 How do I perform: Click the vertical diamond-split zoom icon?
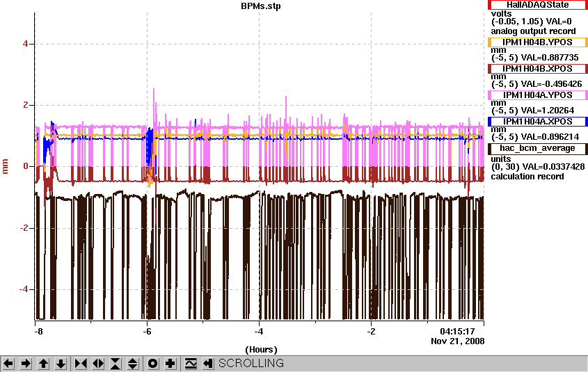click(133, 364)
